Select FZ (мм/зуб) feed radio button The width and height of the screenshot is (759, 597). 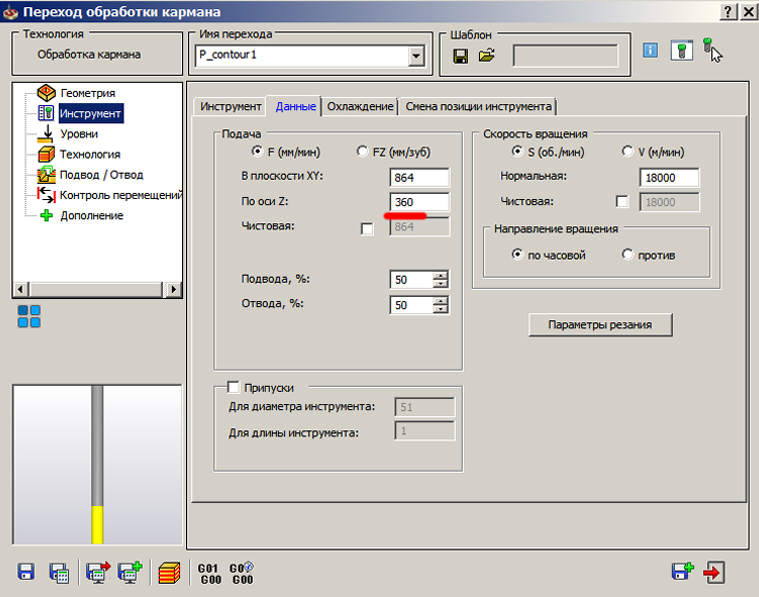coord(362,152)
